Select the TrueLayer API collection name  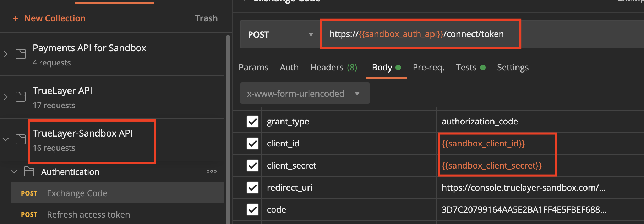coord(62,91)
